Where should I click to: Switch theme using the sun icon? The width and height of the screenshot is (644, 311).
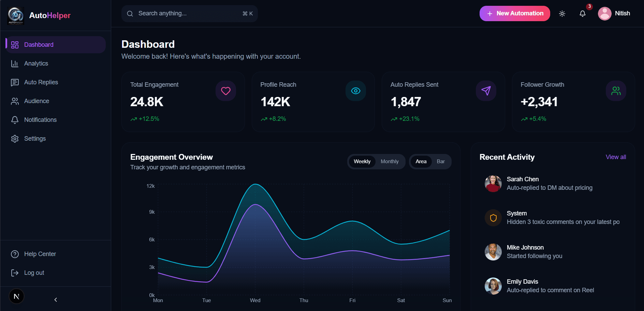pos(562,13)
